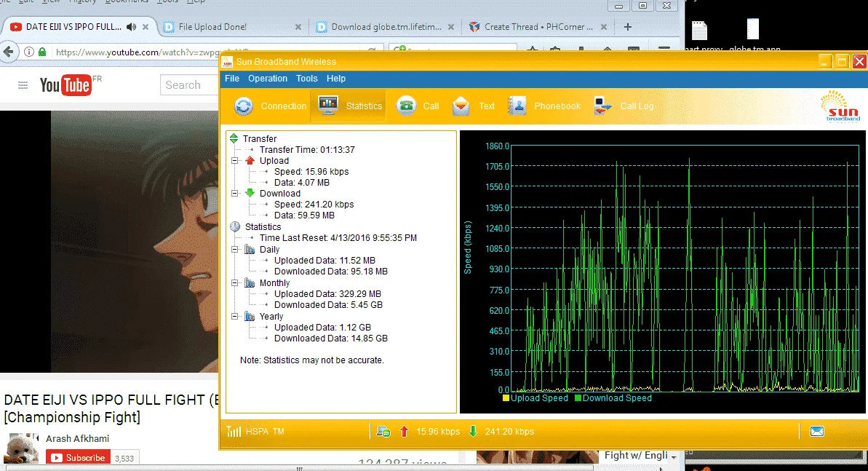Open the globe.tm app desktop icon
The image size is (868, 471).
[753, 29]
